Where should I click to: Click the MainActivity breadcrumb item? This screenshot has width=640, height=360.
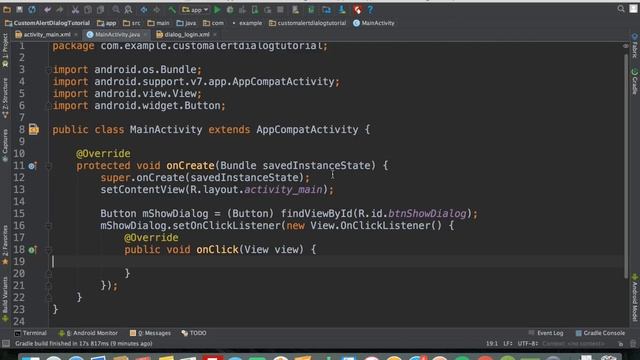click(374, 23)
